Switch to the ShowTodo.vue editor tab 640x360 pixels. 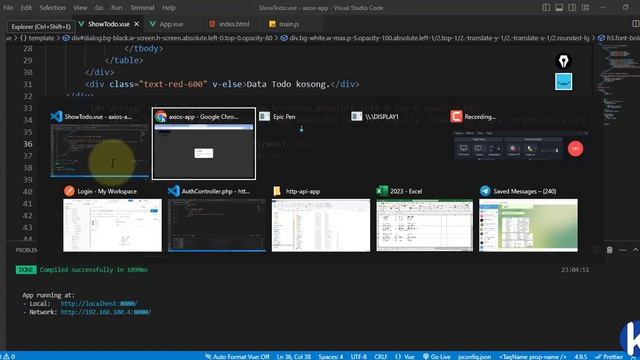coord(109,24)
